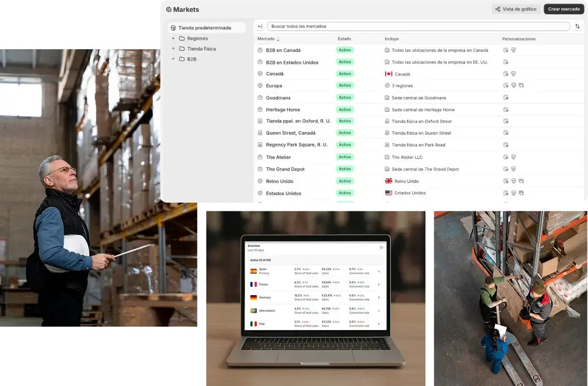588x386 pixels.
Task: Click the United States flag icon
Action: click(x=388, y=193)
